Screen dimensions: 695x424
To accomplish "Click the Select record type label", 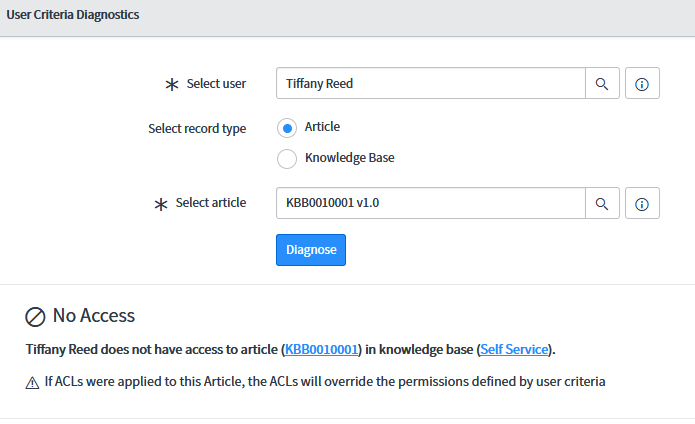I will click(x=197, y=128).
